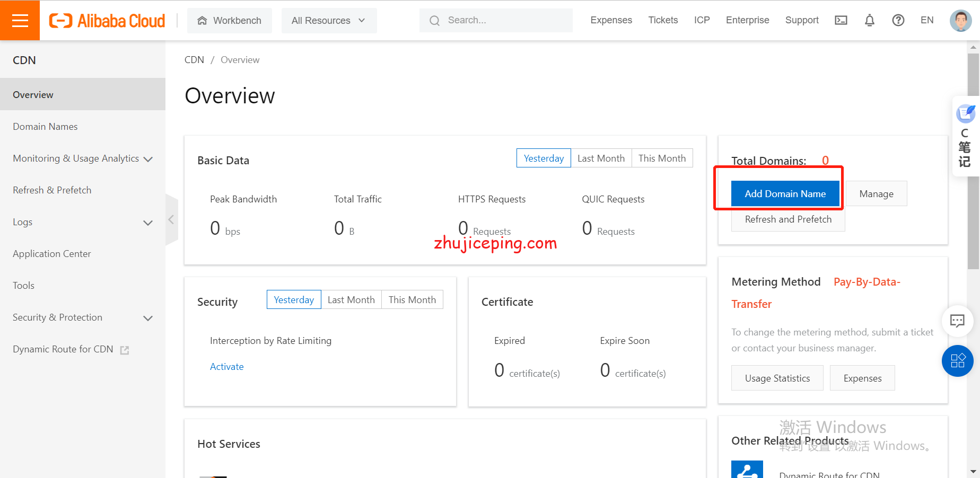The width and height of the screenshot is (980, 478).
Task: Open user avatar account menu
Action: point(960,21)
